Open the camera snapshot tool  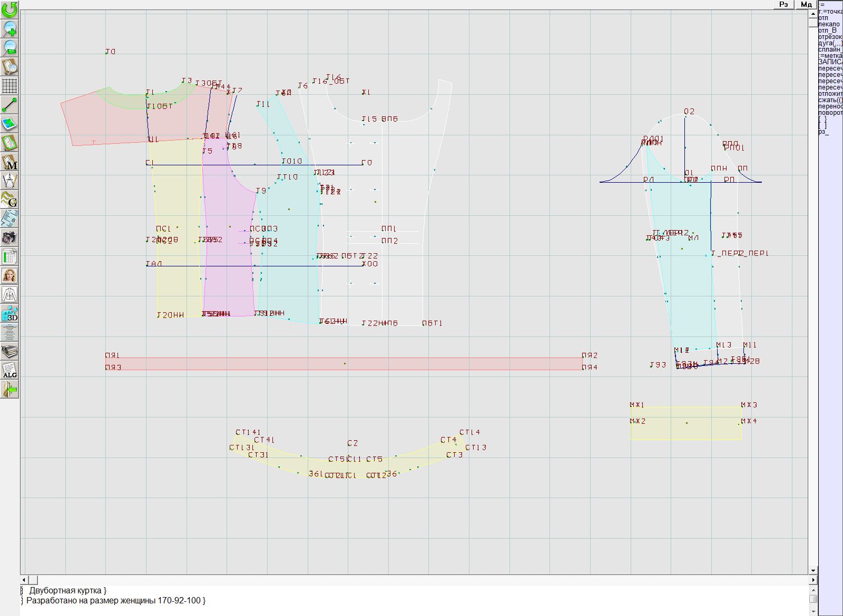tap(9, 237)
